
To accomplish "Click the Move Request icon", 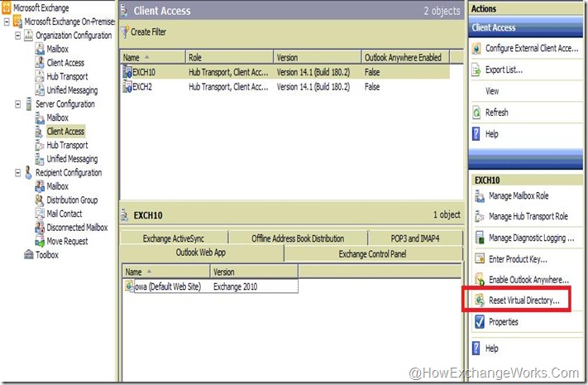I will 40,241.
